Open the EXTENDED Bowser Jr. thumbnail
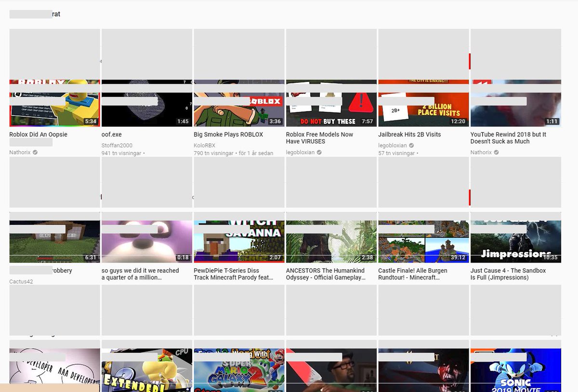578x392 pixels. point(147,370)
